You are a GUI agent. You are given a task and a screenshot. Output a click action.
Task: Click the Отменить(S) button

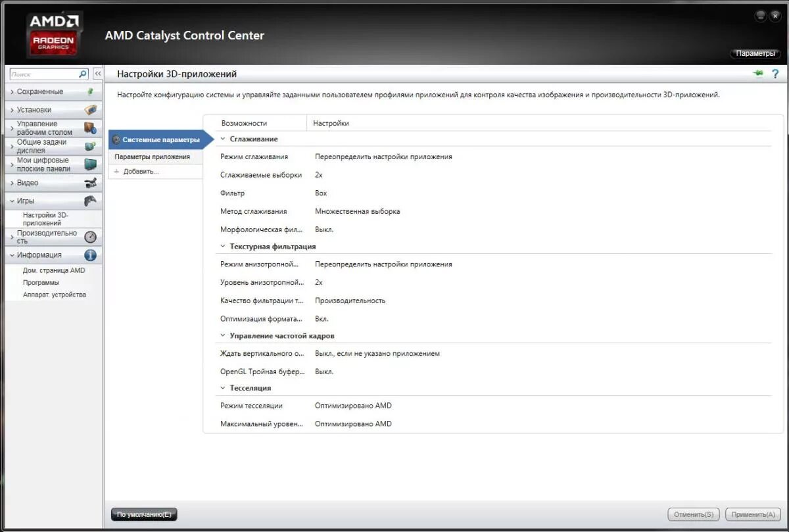point(694,514)
